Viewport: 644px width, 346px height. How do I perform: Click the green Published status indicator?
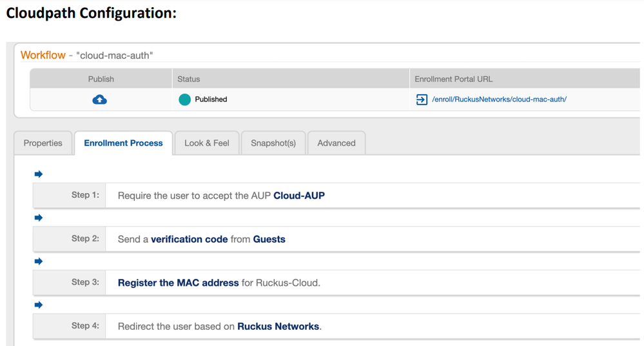coord(184,99)
